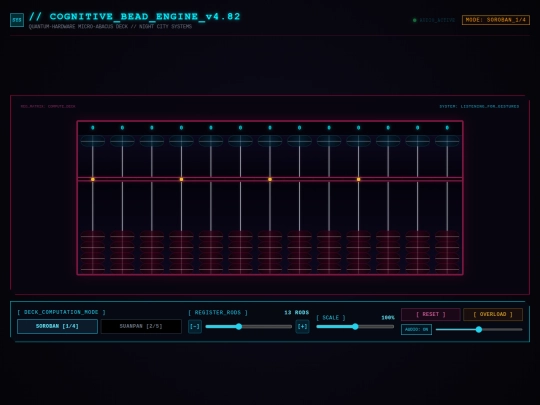Raise top earth bead on twelfth rod
This screenshot has height=405, width=540.
pyautogui.click(x=418, y=236)
